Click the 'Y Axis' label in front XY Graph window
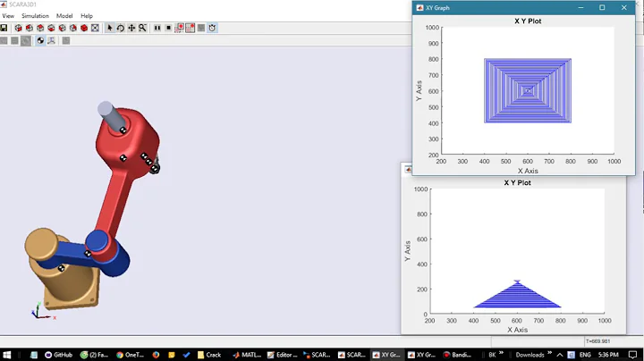The image size is (644, 361). click(x=419, y=91)
